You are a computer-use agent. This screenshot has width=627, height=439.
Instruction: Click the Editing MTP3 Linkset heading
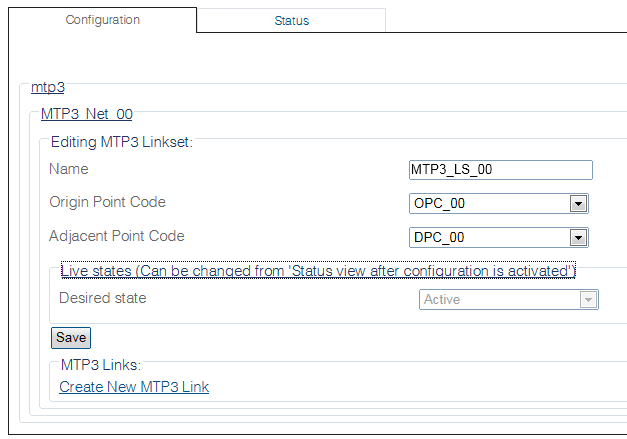121,142
